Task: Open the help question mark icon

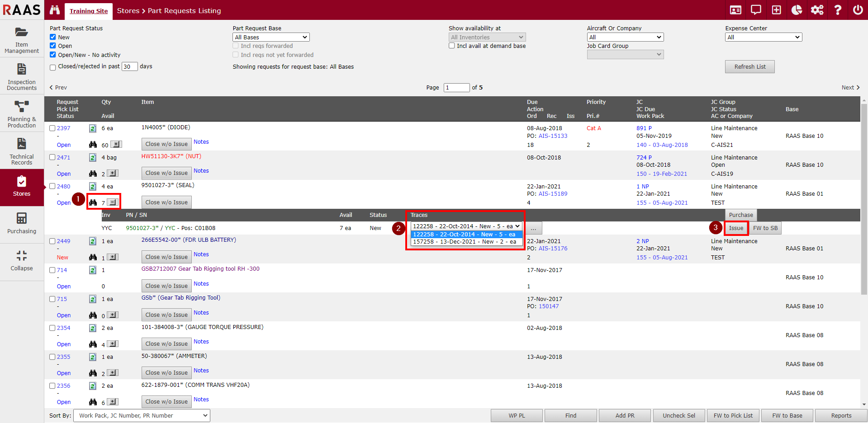Action: (838, 10)
